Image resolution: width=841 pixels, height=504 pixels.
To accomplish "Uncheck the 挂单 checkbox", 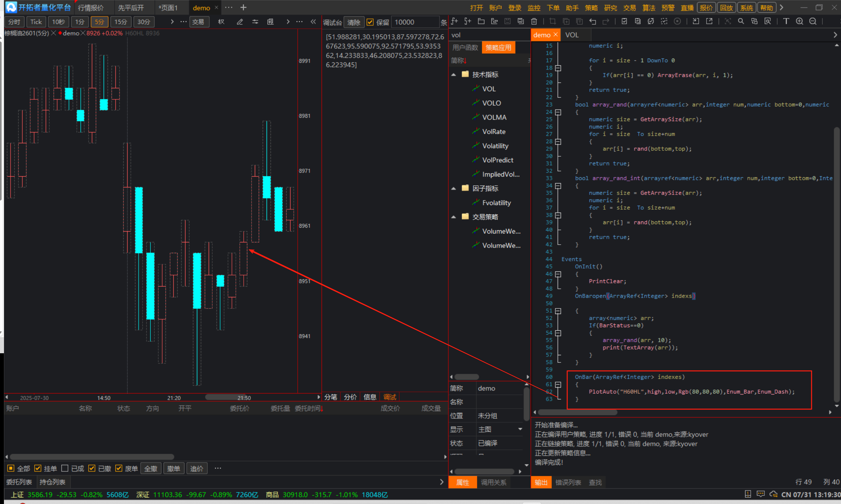I will click(x=38, y=468).
